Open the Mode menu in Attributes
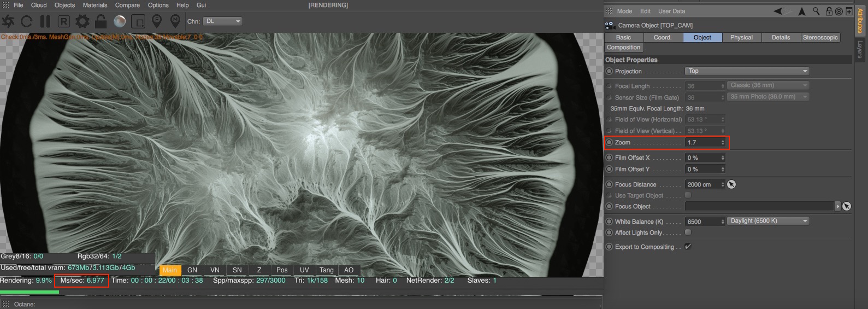This screenshot has width=868, height=309. pos(624,11)
